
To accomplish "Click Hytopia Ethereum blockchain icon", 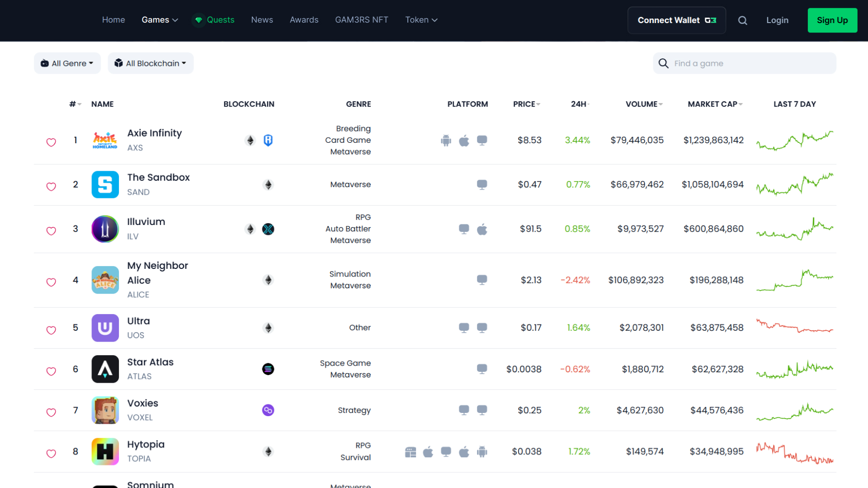I will (x=268, y=451).
